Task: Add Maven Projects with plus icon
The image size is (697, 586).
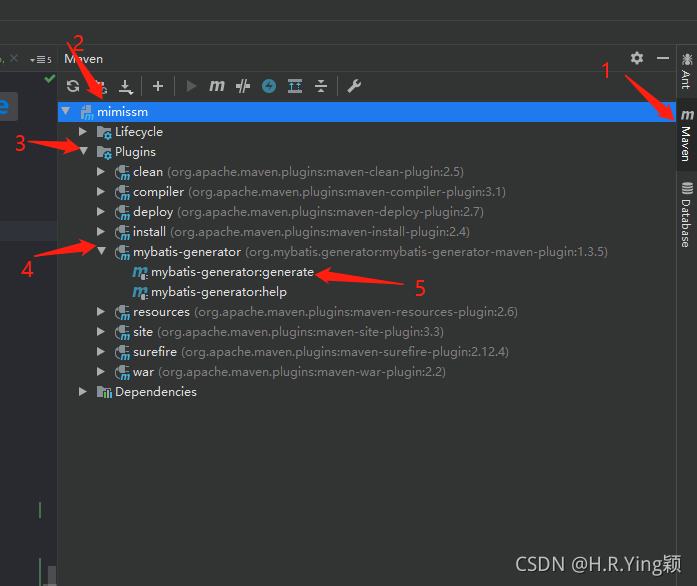Action: click(x=158, y=86)
